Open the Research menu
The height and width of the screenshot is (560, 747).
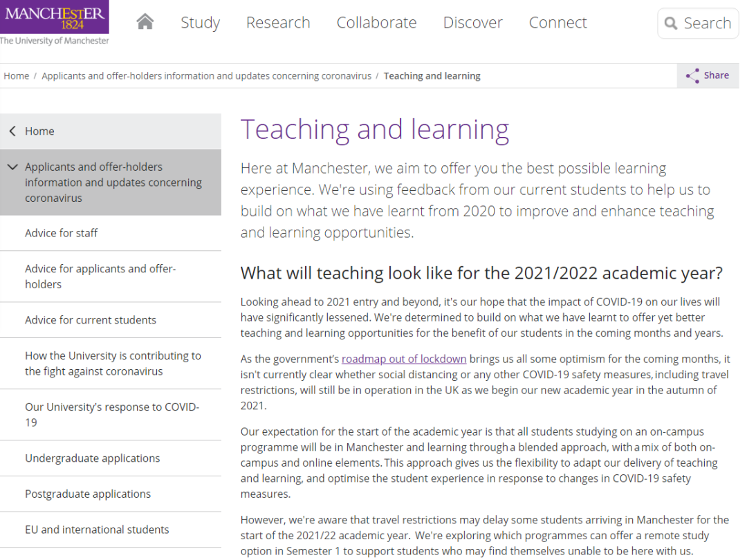tap(278, 23)
